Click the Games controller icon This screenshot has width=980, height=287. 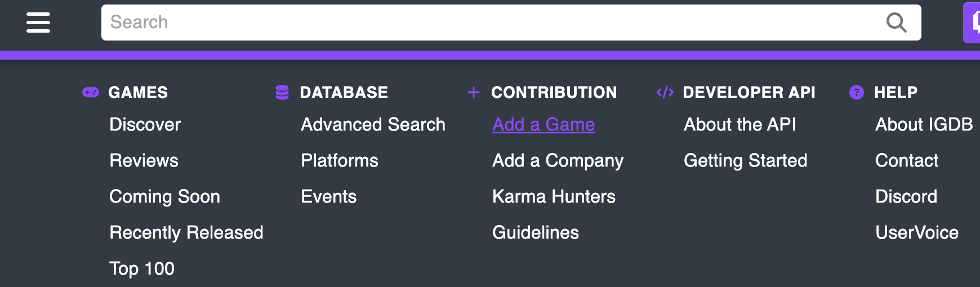click(91, 92)
